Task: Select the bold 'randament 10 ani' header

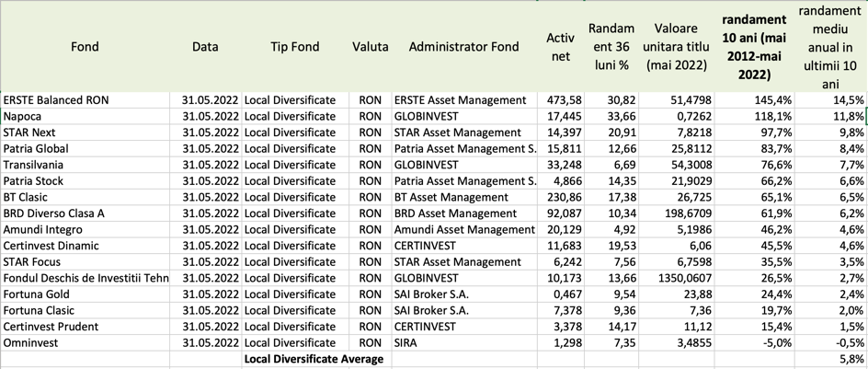Action: [x=756, y=47]
